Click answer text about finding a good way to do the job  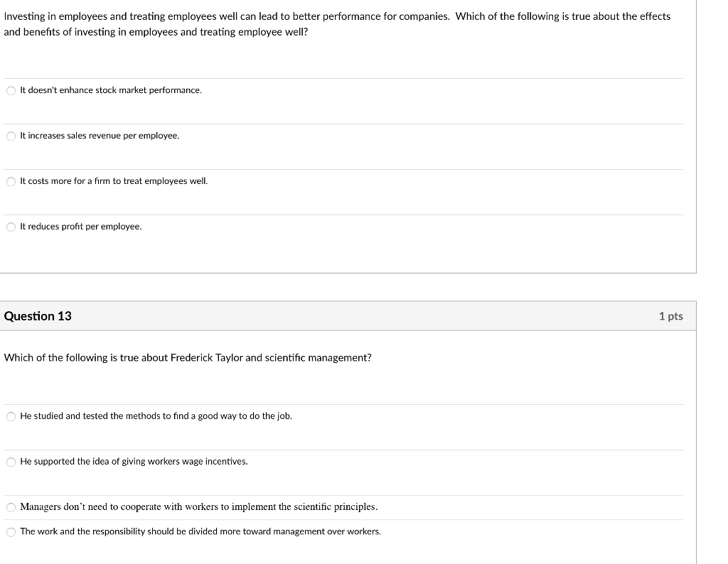click(x=156, y=416)
